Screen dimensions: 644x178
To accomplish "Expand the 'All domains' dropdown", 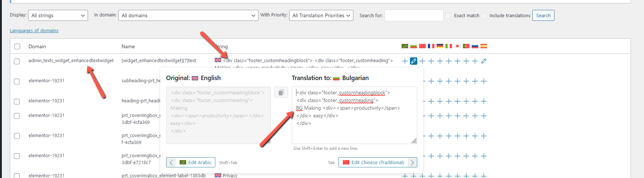I will pyautogui.click(x=188, y=15).
